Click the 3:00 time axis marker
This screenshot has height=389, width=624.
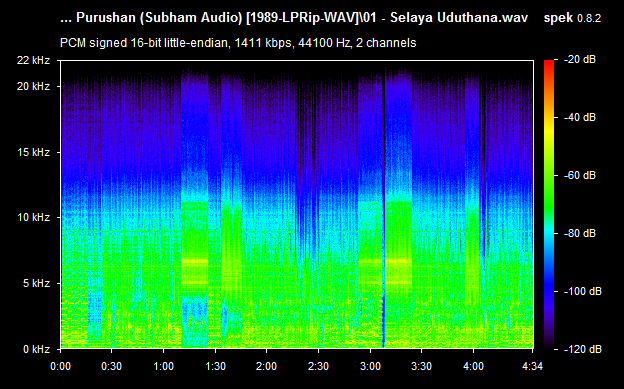[370, 366]
